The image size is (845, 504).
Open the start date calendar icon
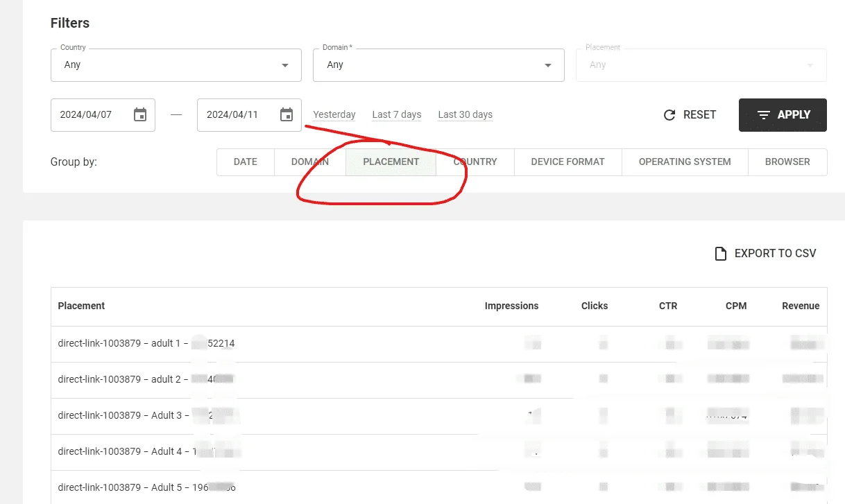[140, 115]
